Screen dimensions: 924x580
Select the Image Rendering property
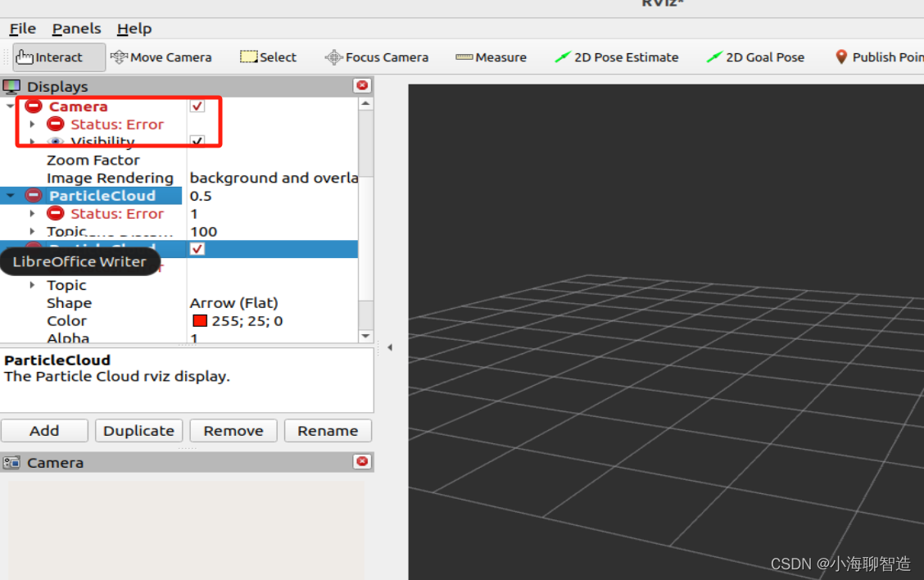110,178
